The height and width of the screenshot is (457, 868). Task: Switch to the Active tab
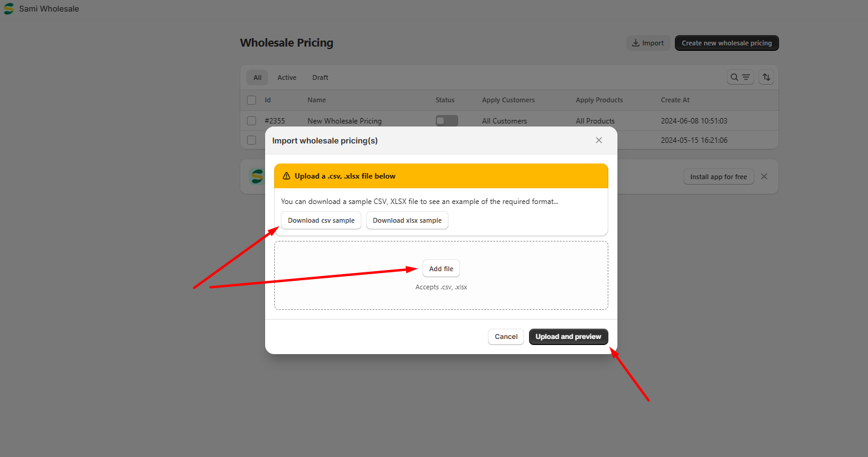click(287, 77)
